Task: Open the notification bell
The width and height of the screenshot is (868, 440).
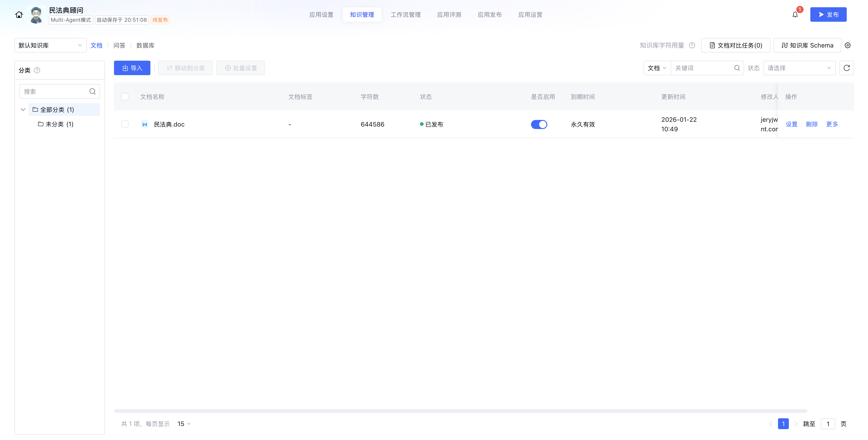Action: (x=795, y=15)
